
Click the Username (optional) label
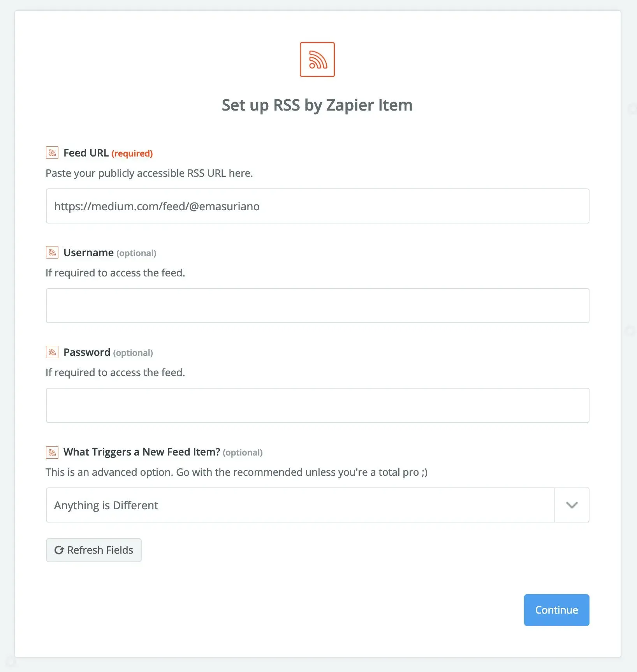click(110, 253)
